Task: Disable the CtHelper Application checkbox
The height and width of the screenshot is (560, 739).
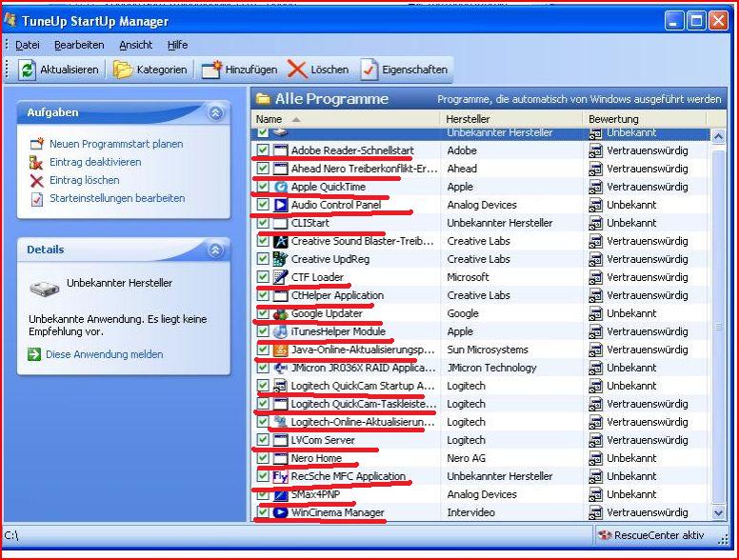Action: click(263, 295)
